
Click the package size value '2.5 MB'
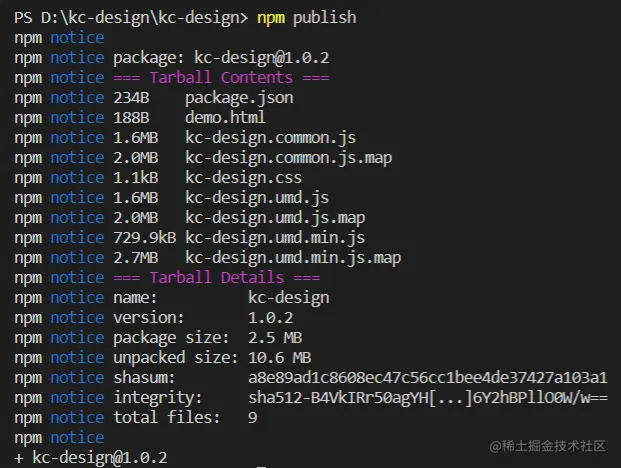click(275, 338)
